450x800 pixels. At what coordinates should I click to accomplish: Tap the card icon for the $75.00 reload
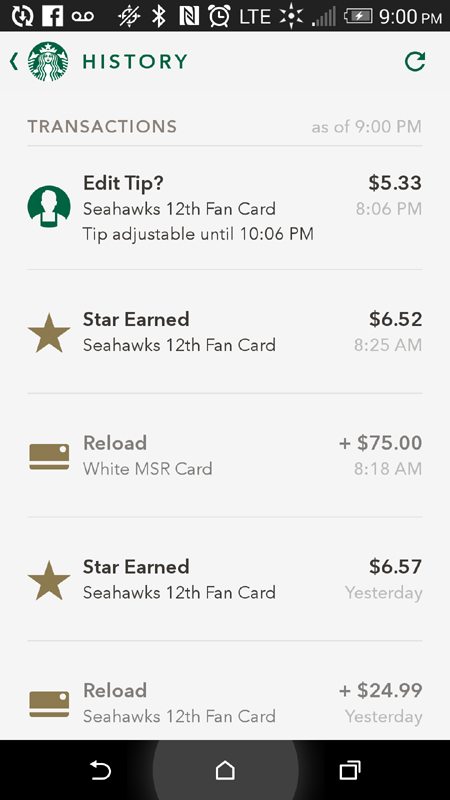[x=49, y=457]
